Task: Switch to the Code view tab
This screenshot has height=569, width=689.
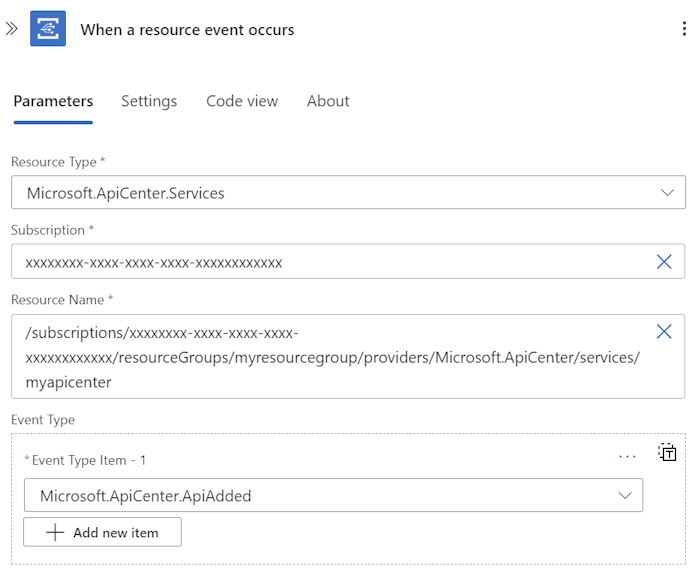Action: pyautogui.click(x=242, y=101)
